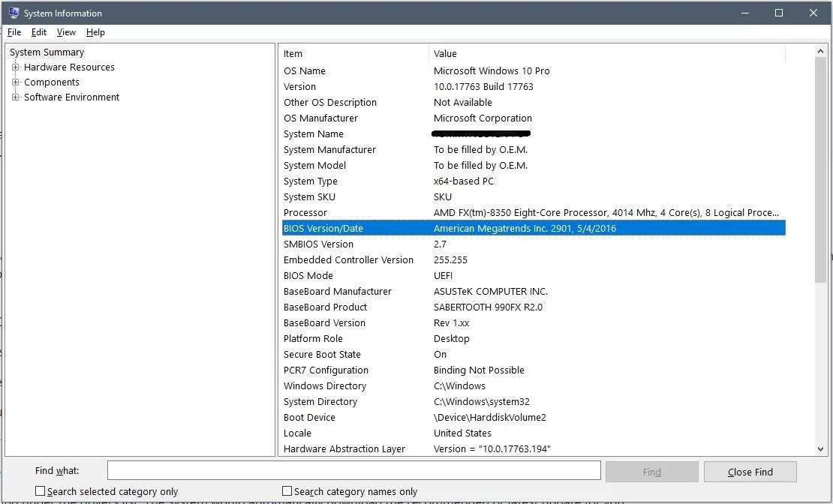Open the Edit menu
The height and width of the screenshot is (504, 833).
[38, 32]
